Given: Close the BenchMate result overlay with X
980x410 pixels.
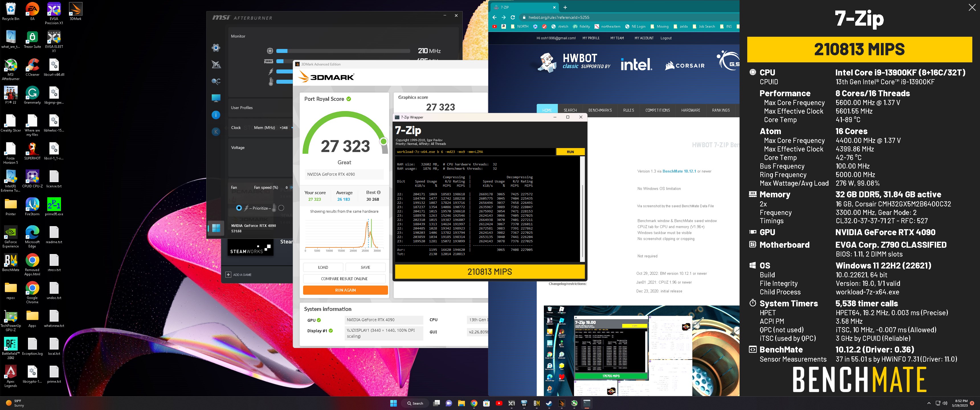Looking at the screenshot, I should (x=972, y=8).
